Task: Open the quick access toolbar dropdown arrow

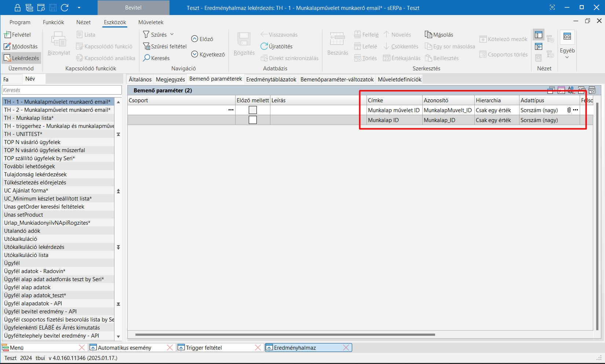Action: click(79, 8)
